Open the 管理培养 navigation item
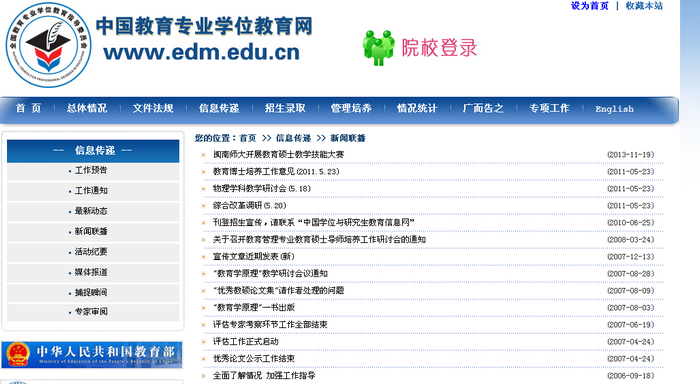This screenshot has height=384, width=700. 351,108
